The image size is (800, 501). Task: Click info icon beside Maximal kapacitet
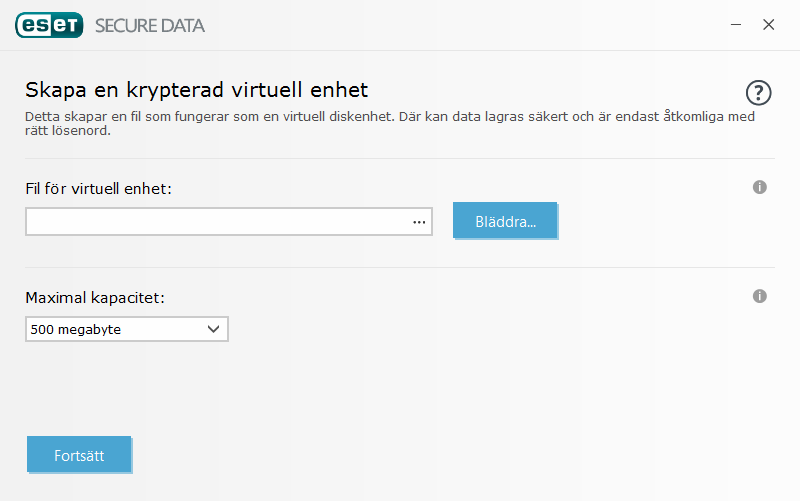click(759, 296)
